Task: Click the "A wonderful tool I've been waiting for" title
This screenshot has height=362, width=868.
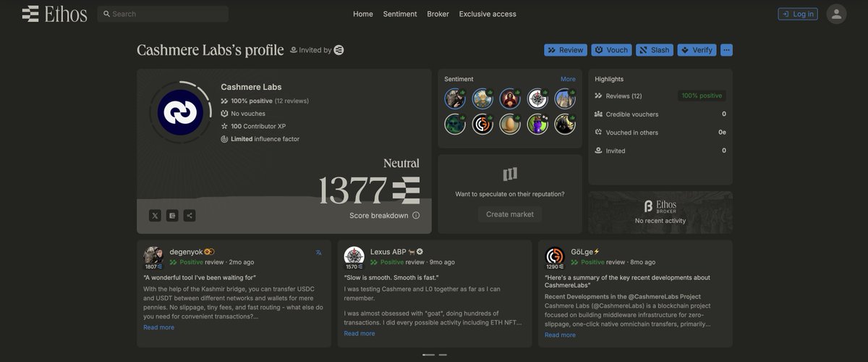Action: point(200,277)
